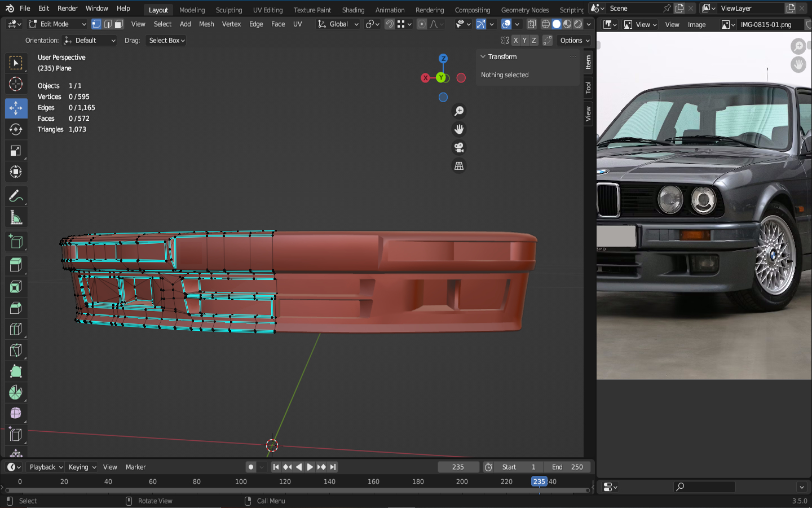Screen dimensions: 812x508
Task: Click the End frame field
Action: click(568, 467)
